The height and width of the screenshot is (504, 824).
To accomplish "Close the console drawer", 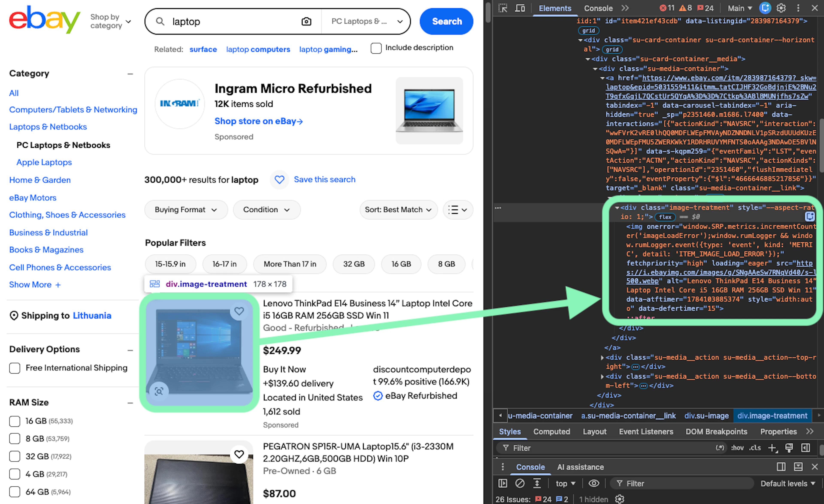I will tap(815, 467).
